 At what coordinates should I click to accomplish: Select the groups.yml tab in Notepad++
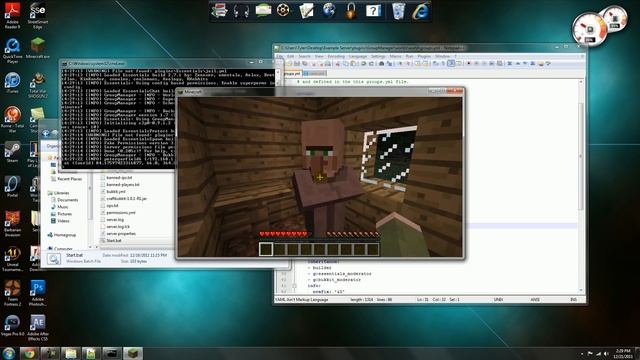tap(292, 73)
